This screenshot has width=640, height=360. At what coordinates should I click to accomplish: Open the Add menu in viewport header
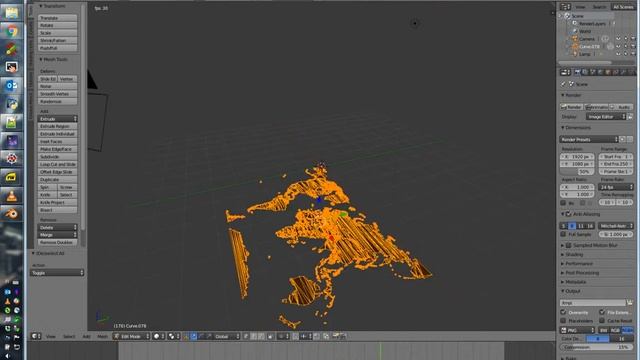point(87,336)
